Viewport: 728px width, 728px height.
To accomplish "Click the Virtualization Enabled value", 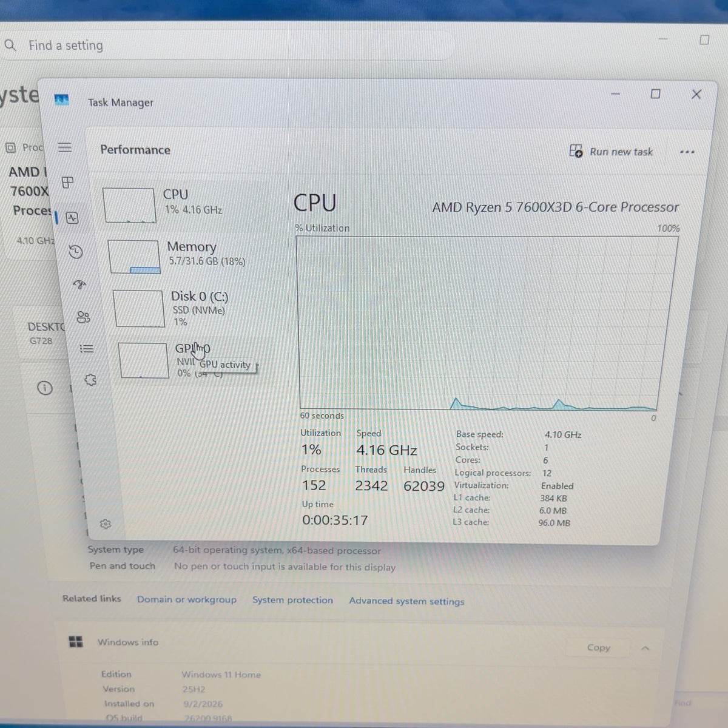I will pos(557,486).
